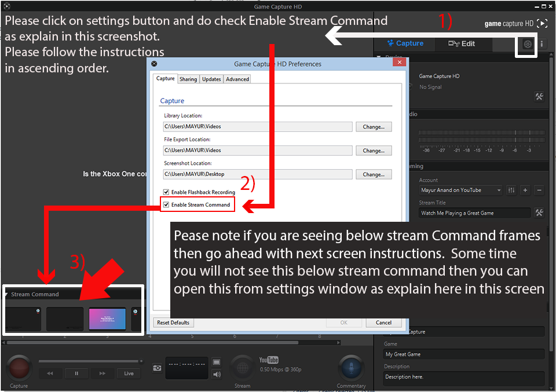The image size is (556, 392).
Task: Click the Library Location path field
Action: click(258, 127)
